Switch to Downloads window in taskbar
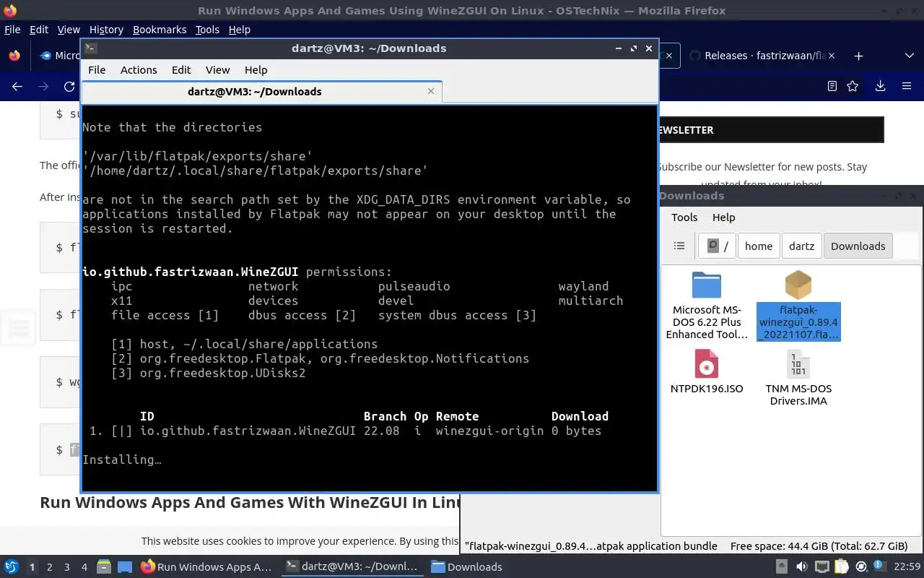This screenshot has height=578, width=924. [x=466, y=566]
